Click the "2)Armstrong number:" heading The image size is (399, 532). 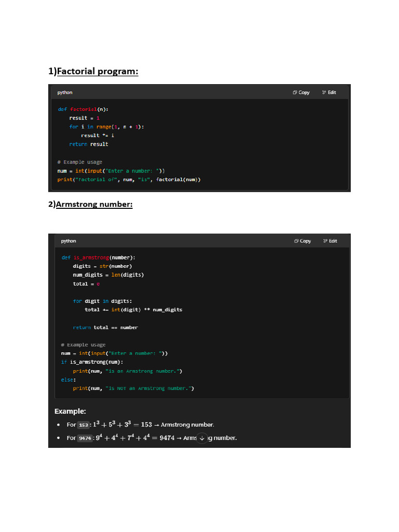tap(90, 205)
